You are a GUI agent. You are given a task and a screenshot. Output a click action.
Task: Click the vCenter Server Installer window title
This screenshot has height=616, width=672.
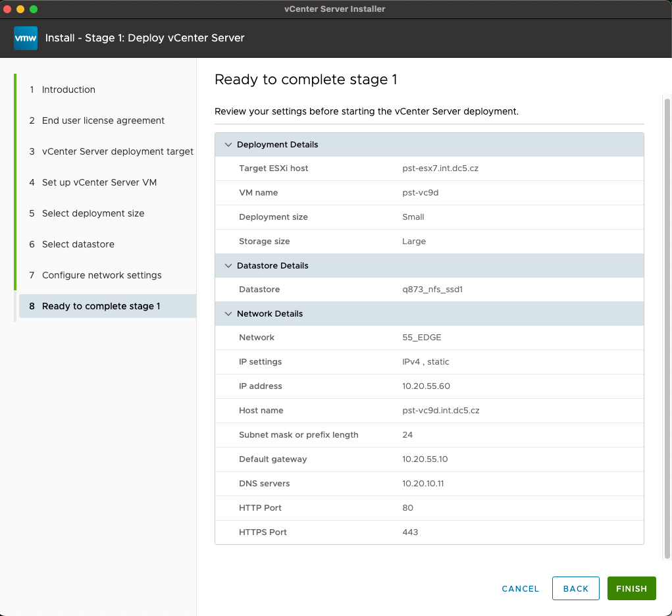tap(335, 9)
